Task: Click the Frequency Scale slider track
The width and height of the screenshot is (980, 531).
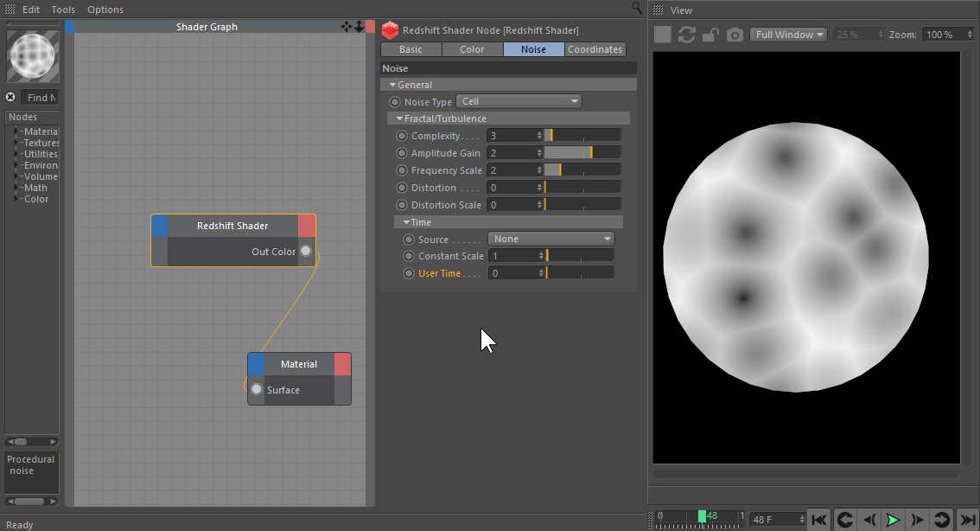Action: [582, 170]
